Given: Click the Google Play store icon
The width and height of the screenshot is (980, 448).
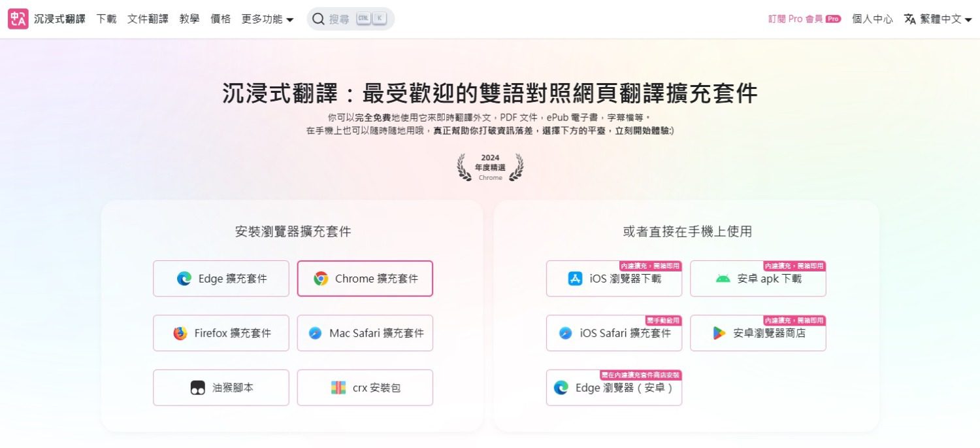Looking at the screenshot, I should tap(719, 334).
